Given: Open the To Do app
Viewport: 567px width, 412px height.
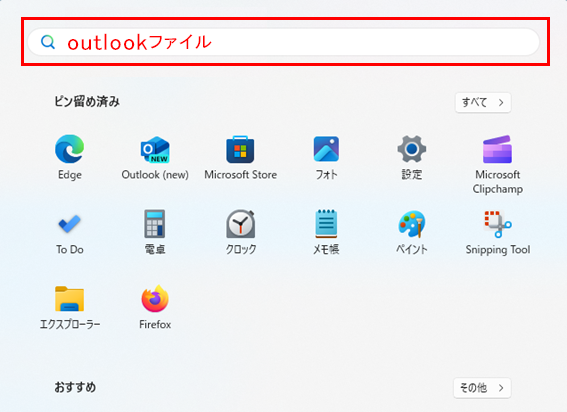Looking at the screenshot, I should point(69,224).
